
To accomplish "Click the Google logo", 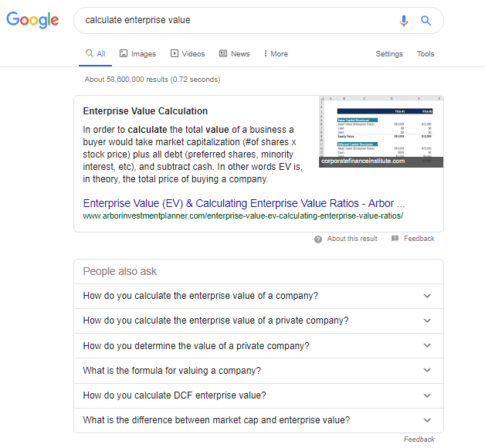I will coord(32,20).
